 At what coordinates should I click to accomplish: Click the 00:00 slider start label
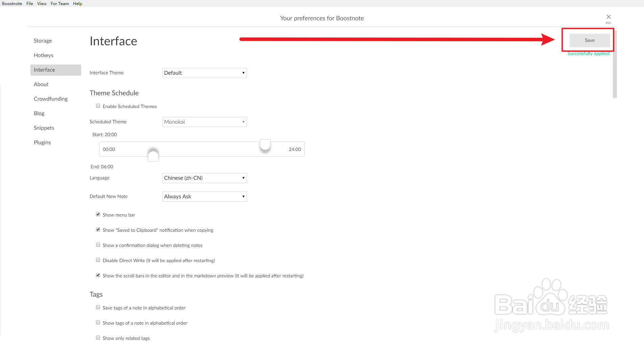tap(109, 149)
